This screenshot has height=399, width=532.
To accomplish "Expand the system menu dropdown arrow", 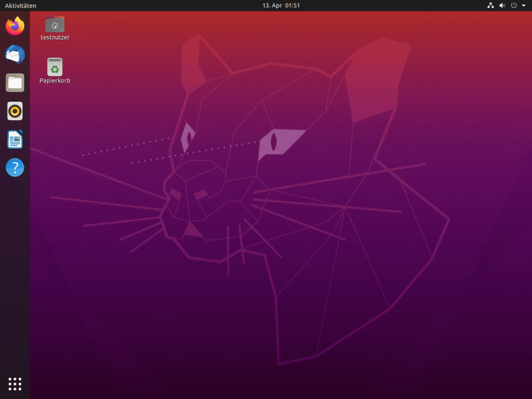I will [x=523, y=5].
